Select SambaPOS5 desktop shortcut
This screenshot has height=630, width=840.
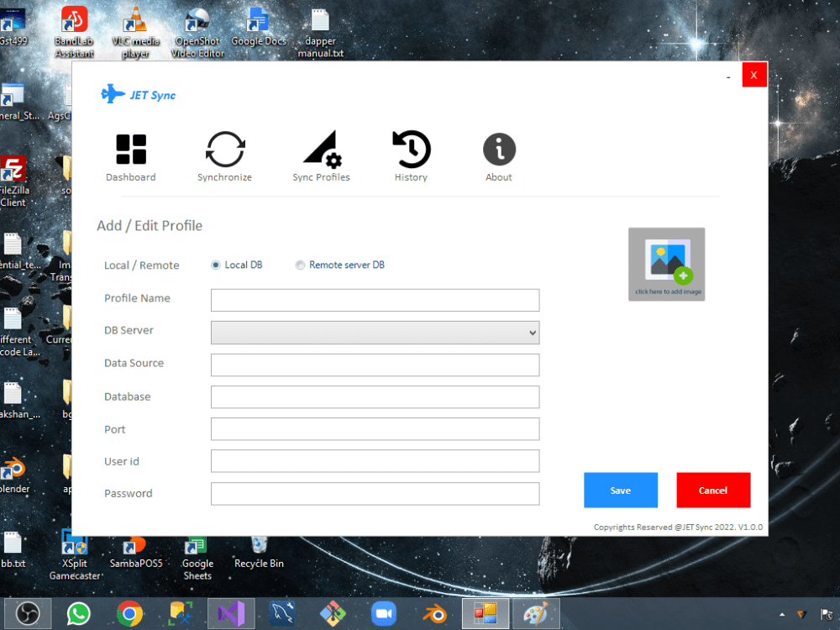pyautogui.click(x=135, y=552)
